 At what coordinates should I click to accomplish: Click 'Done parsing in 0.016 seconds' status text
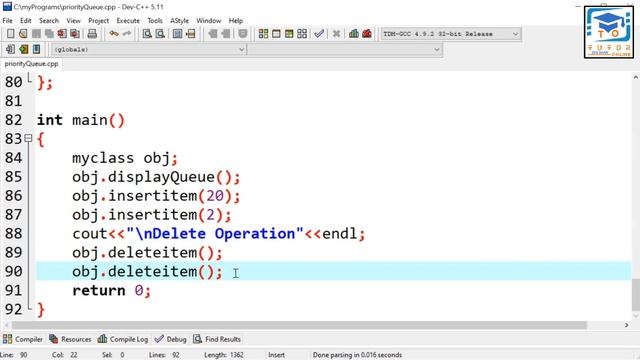coord(357,355)
